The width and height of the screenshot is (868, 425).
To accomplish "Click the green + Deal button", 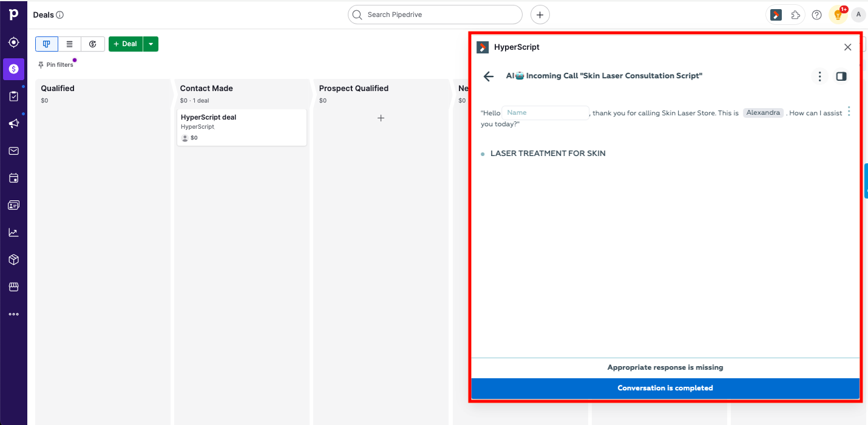I will 126,44.
